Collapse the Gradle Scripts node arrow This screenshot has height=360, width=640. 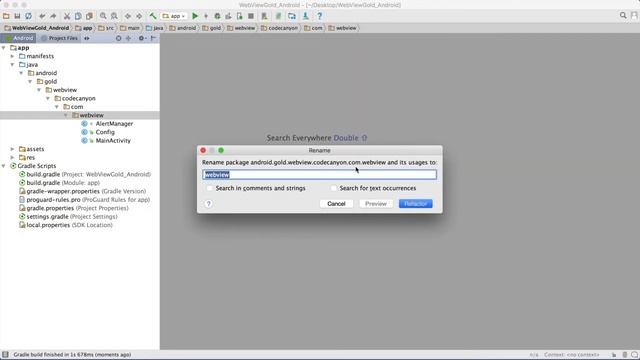pos(4,166)
